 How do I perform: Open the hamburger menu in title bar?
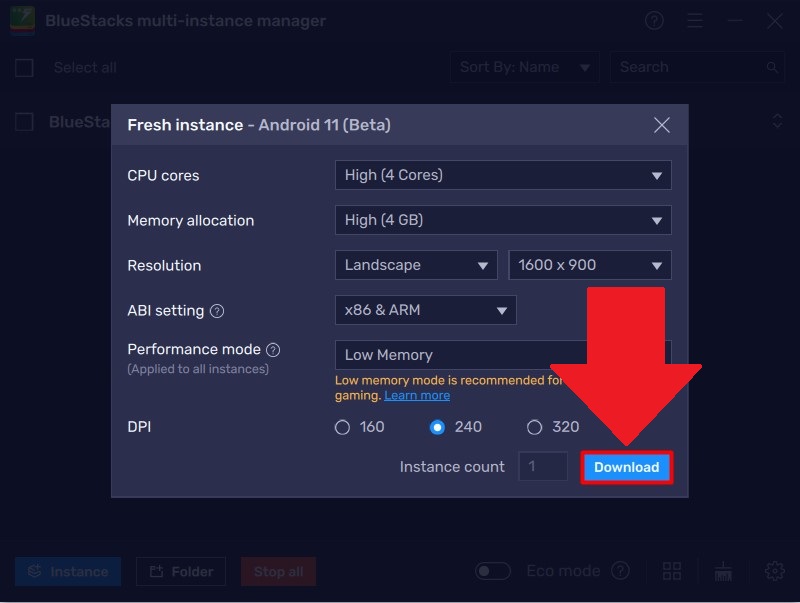[x=695, y=21]
